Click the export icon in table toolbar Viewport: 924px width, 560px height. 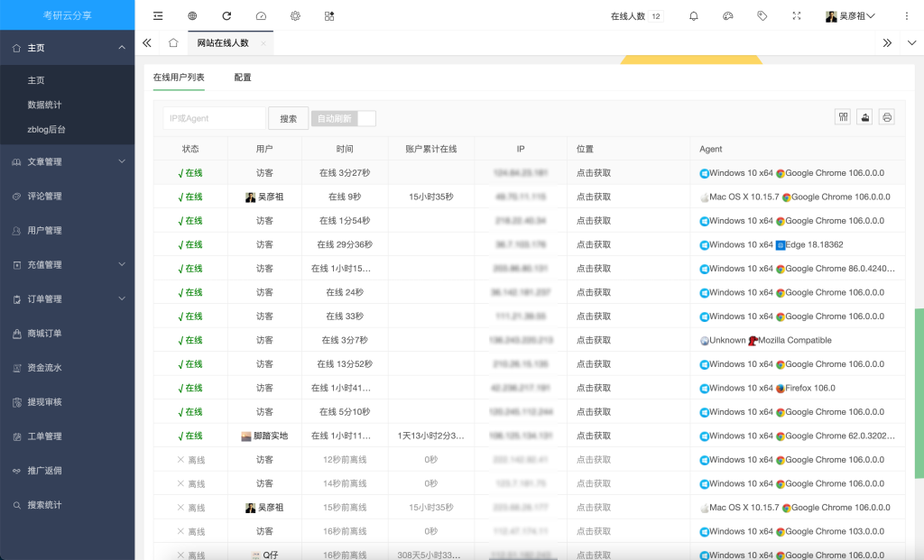[x=865, y=117]
